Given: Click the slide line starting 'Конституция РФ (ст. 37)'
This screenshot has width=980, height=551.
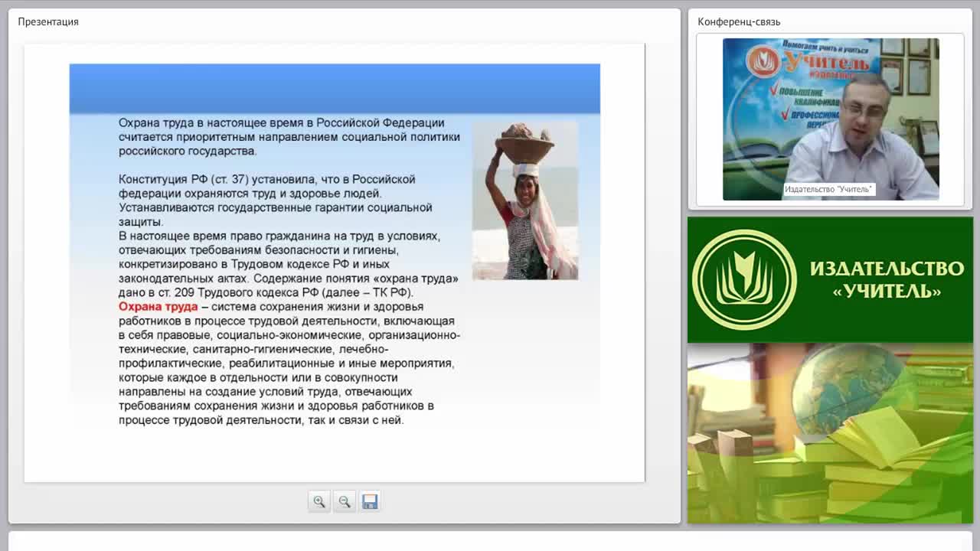Looking at the screenshot, I should (267, 179).
